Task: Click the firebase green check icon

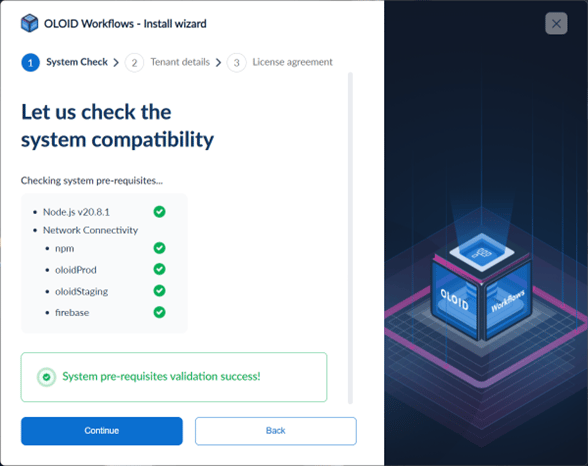Action: click(159, 312)
